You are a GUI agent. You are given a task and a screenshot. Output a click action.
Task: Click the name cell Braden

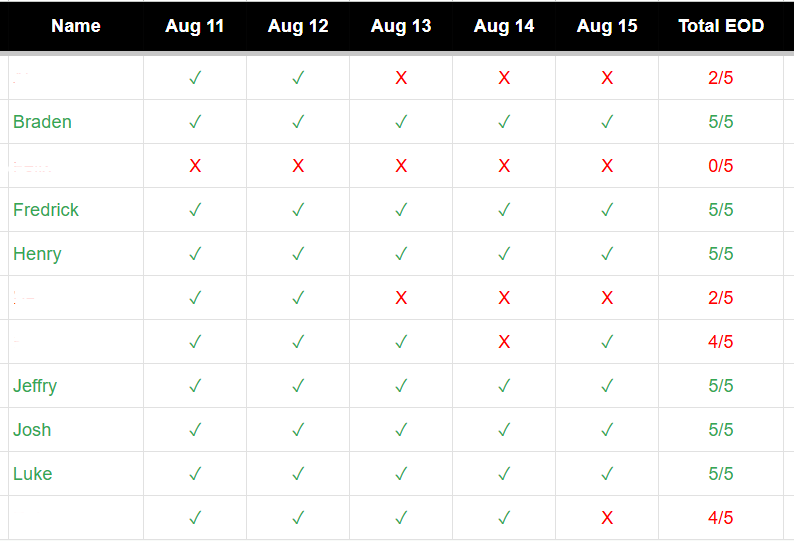[42, 122]
